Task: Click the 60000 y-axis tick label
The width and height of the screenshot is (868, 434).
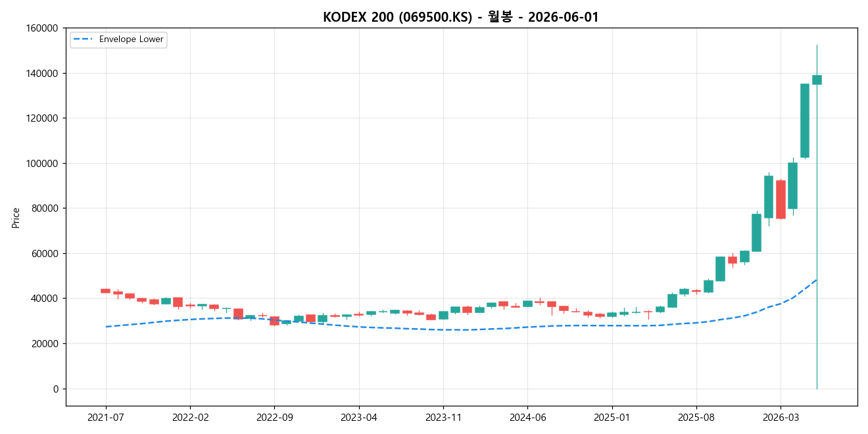Action: [46, 253]
